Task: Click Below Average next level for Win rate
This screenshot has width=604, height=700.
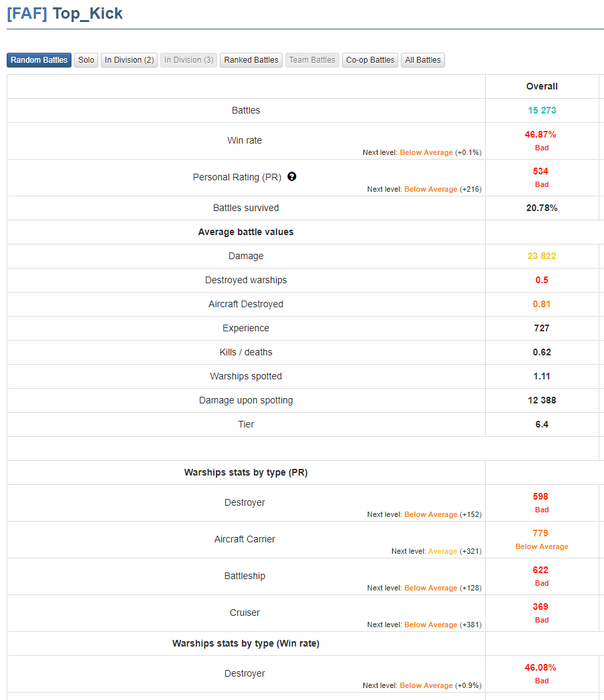Action: click(426, 152)
